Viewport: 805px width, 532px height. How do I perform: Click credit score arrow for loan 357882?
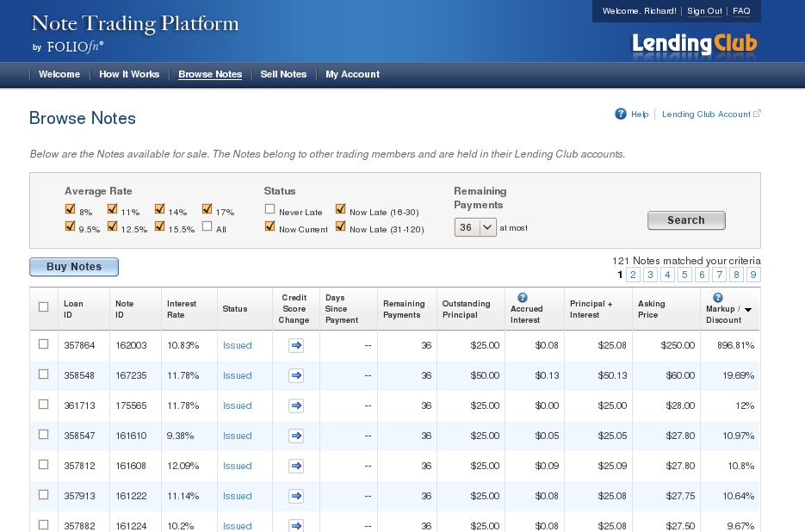coord(296,525)
